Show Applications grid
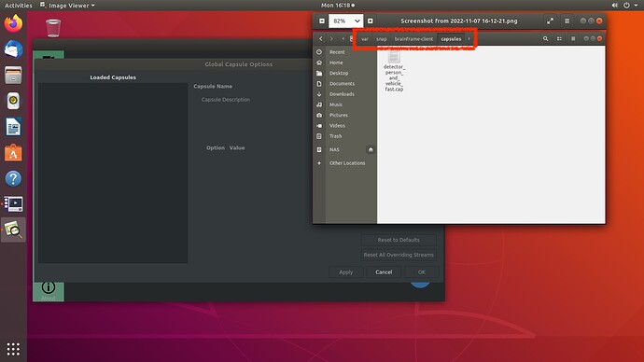 tap(13, 349)
